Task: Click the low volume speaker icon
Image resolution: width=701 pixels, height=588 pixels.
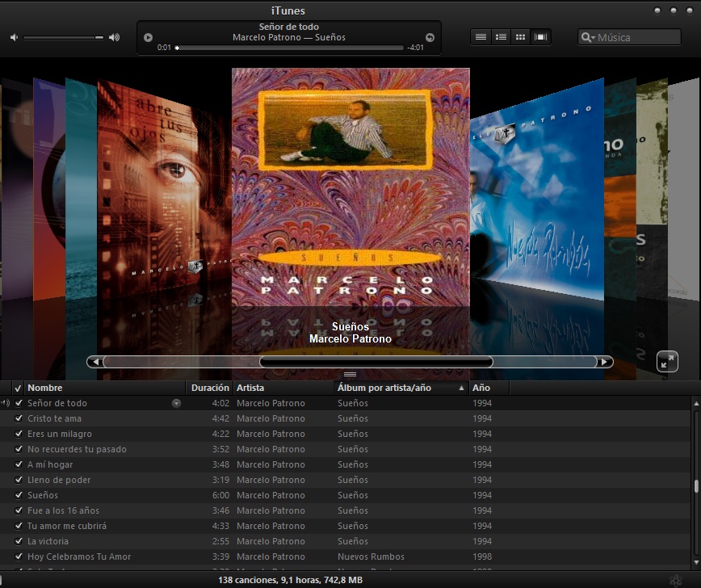Action: pyautogui.click(x=15, y=38)
